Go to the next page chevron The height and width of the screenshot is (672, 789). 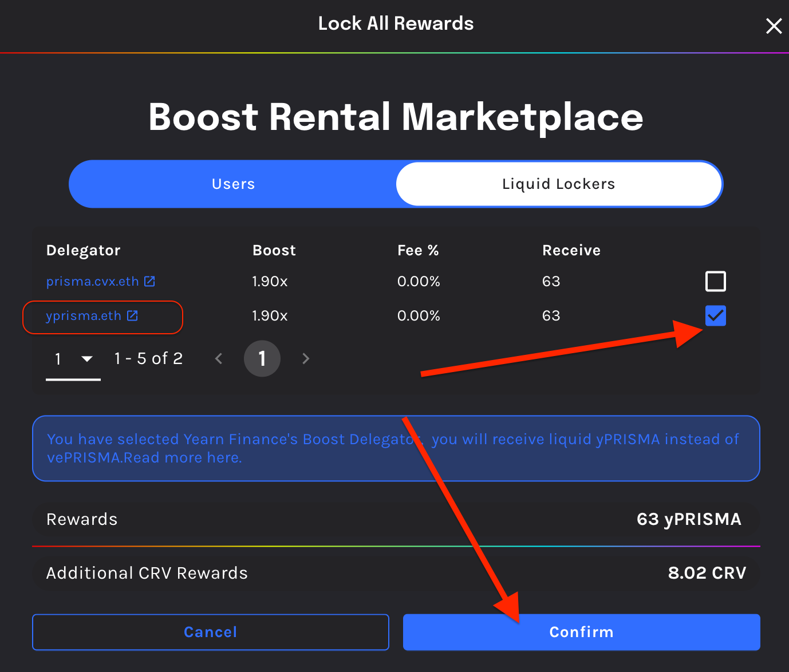pyautogui.click(x=306, y=359)
